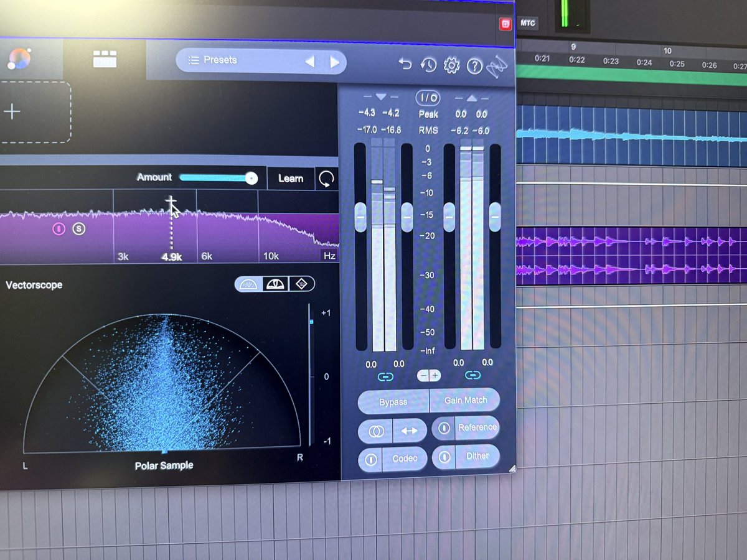Click the Polar Sample label

click(x=164, y=465)
